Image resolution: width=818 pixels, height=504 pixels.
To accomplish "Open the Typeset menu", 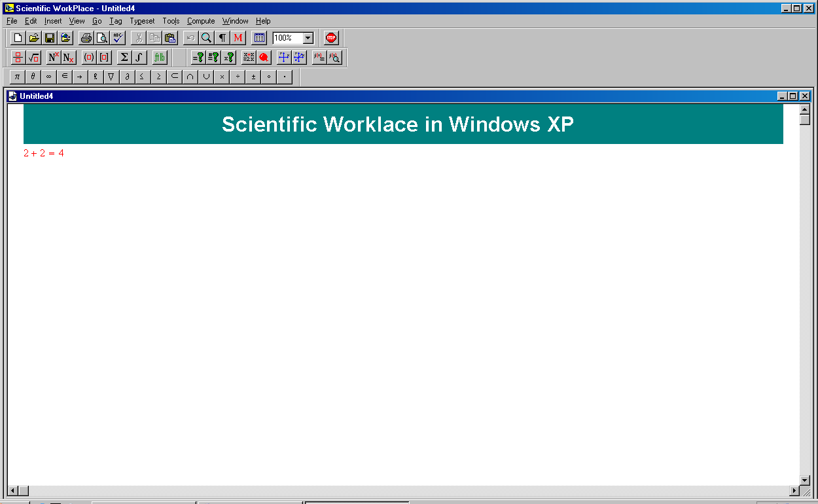I will [143, 21].
